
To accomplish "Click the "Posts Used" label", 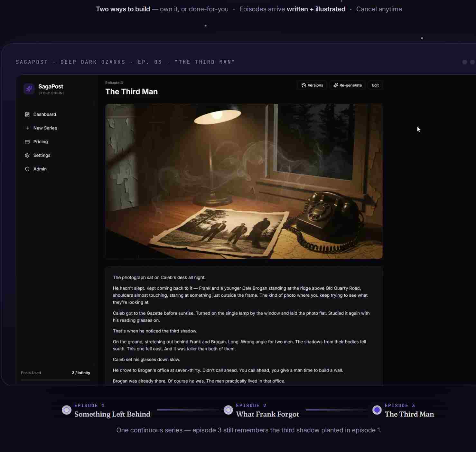I will (x=31, y=373).
